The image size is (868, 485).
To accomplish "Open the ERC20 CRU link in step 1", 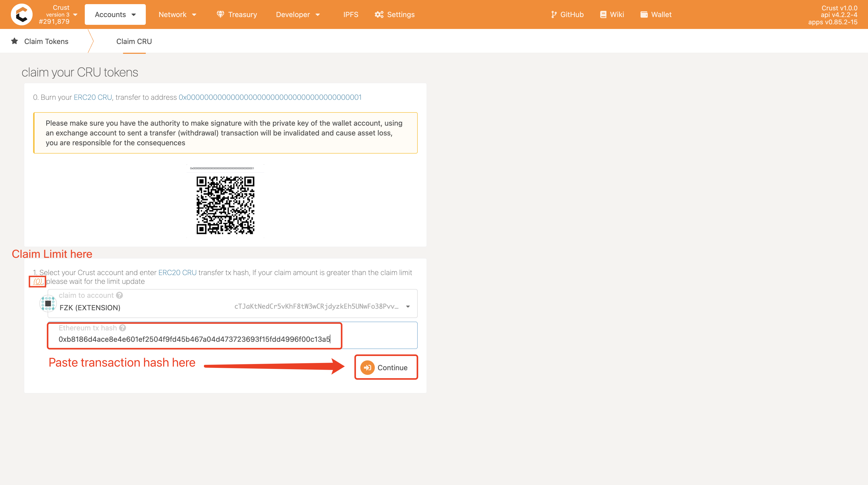I will click(x=177, y=272).
